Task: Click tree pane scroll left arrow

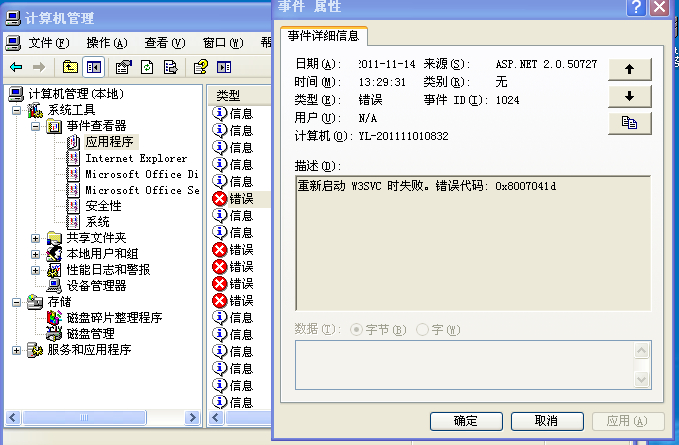Action: pos(12,418)
